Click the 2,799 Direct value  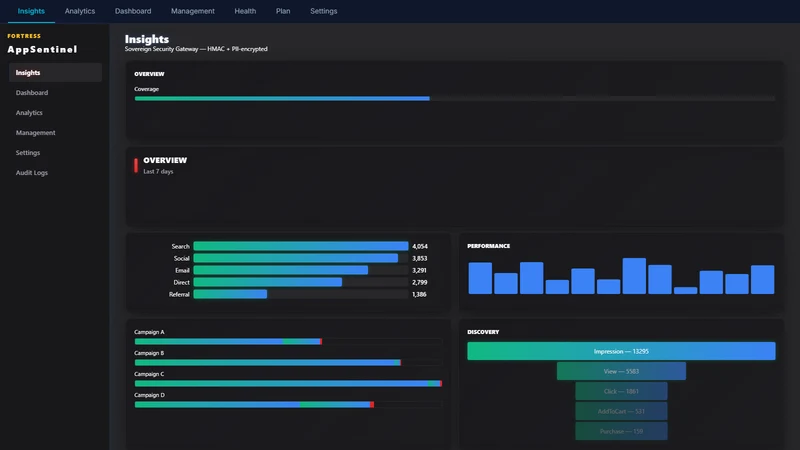tap(419, 282)
